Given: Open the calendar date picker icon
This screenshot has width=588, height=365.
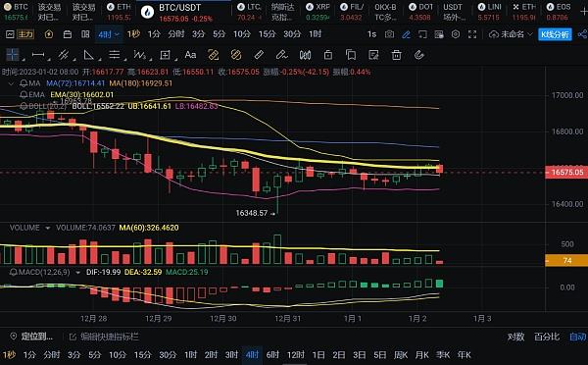Looking at the screenshot, I should point(68,34).
